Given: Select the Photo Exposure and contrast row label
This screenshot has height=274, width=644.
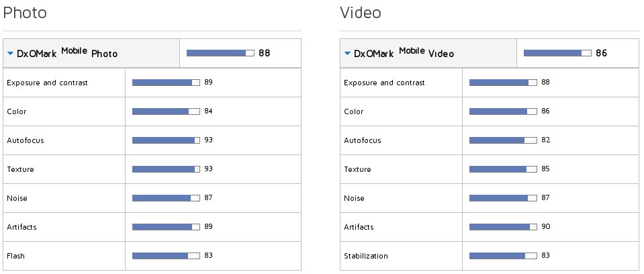Looking at the screenshot, I should (47, 83).
